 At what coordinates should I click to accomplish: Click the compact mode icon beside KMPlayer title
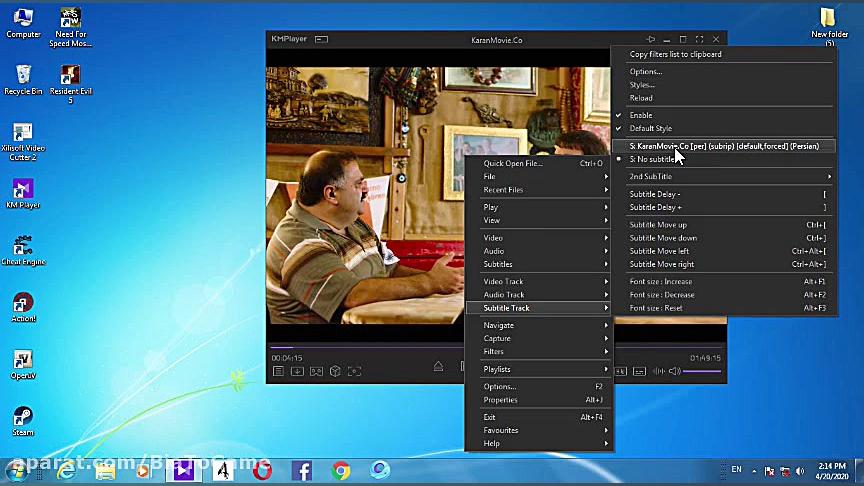(321, 39)
